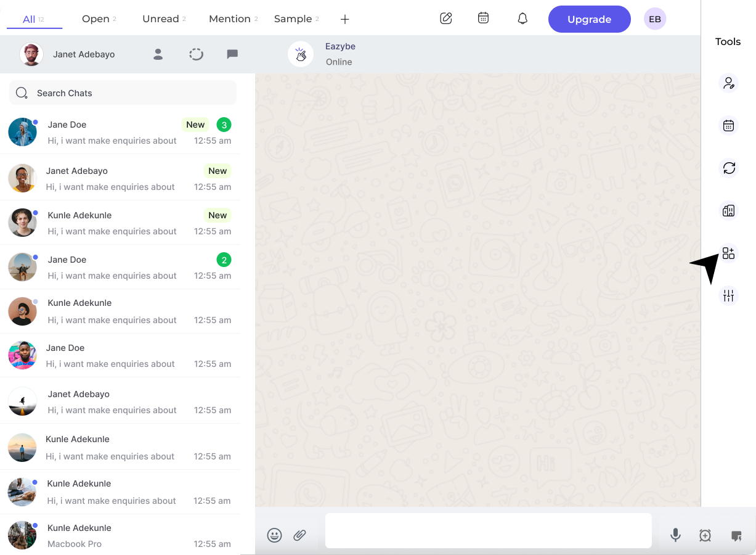The width and height of the screenshot is (756, 555).
Task: Open the emoji picker in the message bar
Action: tap(275, 535)
